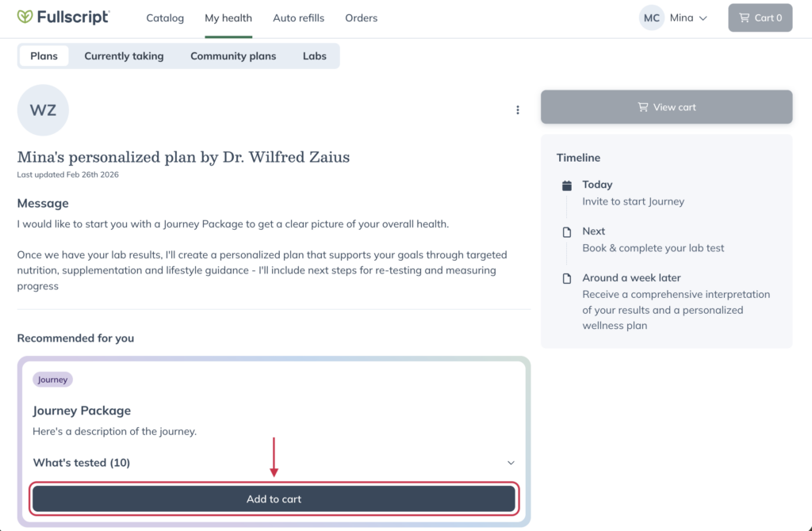
Task: Open the plan's three-dot options menu
Action: click(518, 110)
